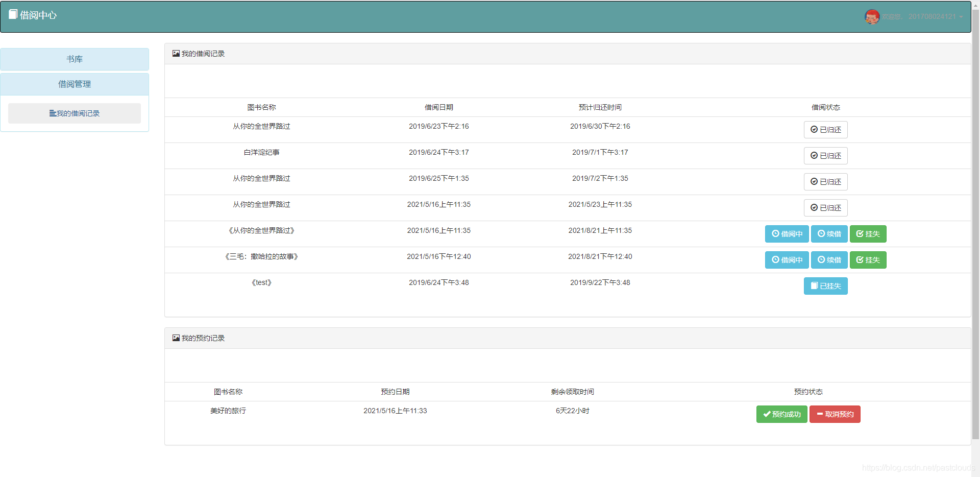This screenshot has height=477, width=980.
Task: Click the vertical page scrollbar
Action: [975, 225]
